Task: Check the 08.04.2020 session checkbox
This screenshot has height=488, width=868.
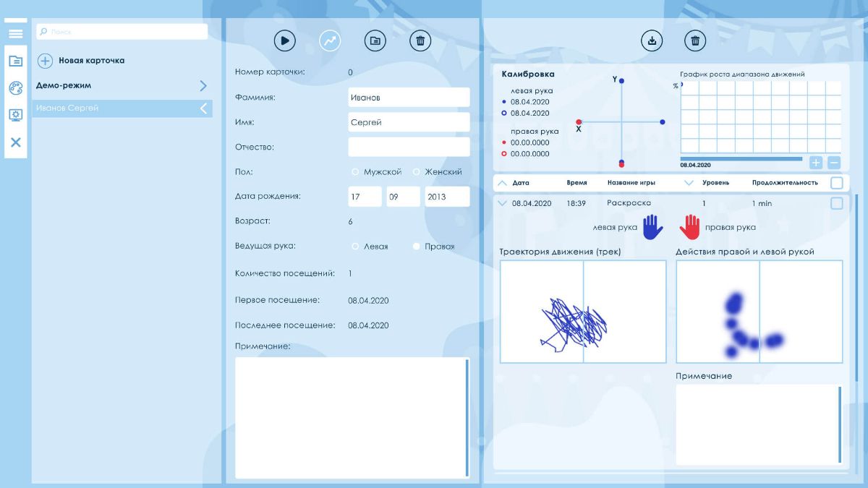Action: point(837,204)
